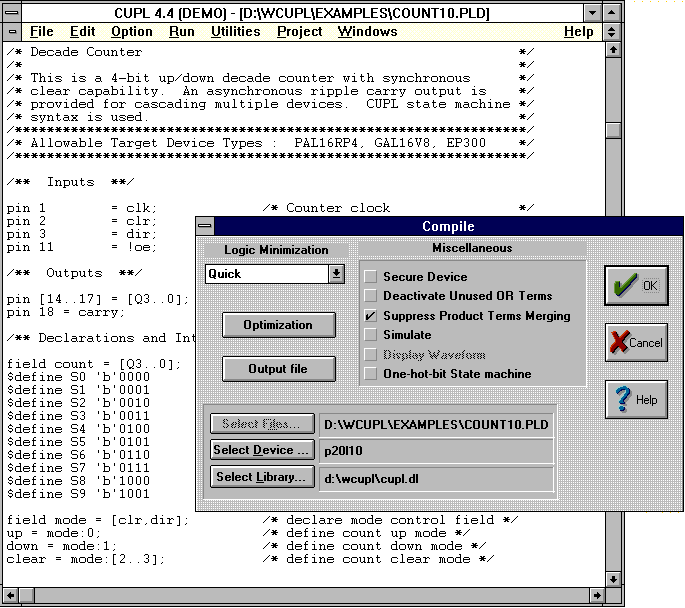Click the document restore arrows icon

(612, 32)
